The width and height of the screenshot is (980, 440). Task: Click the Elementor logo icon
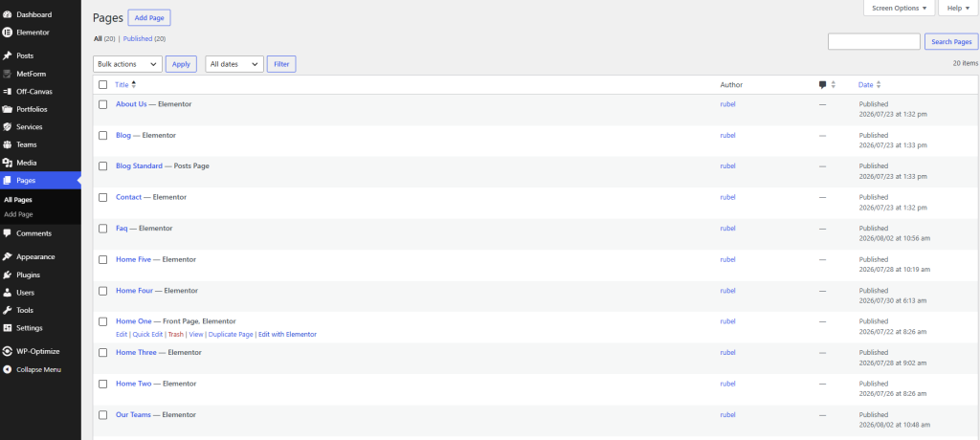8,32
